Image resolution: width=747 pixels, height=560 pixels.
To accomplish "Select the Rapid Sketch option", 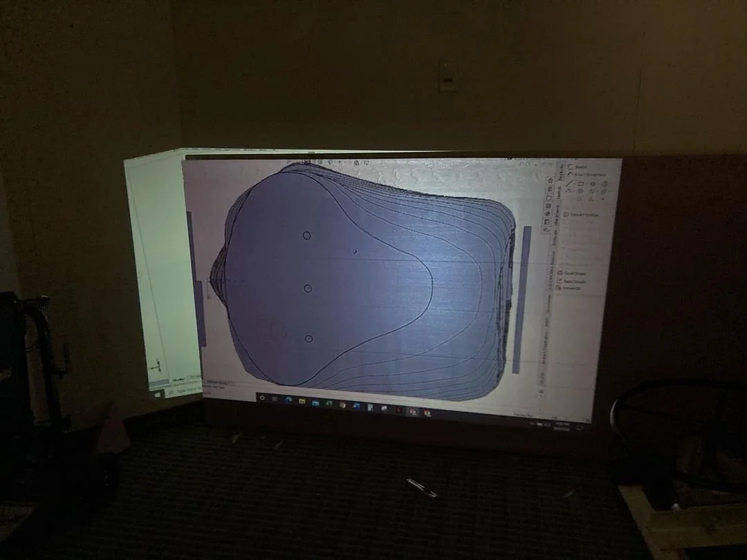I will click(x=572, y=281).
